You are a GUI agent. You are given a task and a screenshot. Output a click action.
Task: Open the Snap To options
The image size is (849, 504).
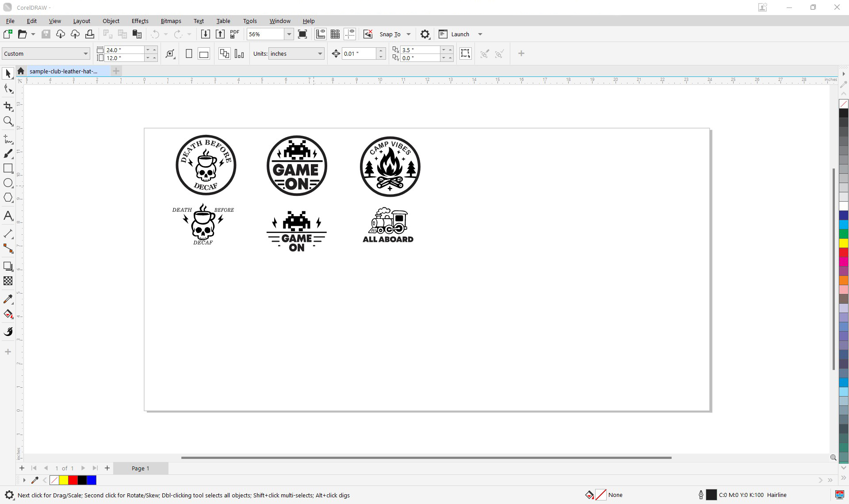[x=394, y=34]
